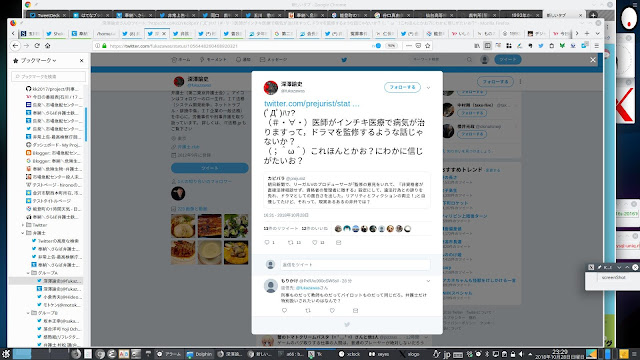
Task: Open options caret on もりかげ reply
Action: pos(428,281)
